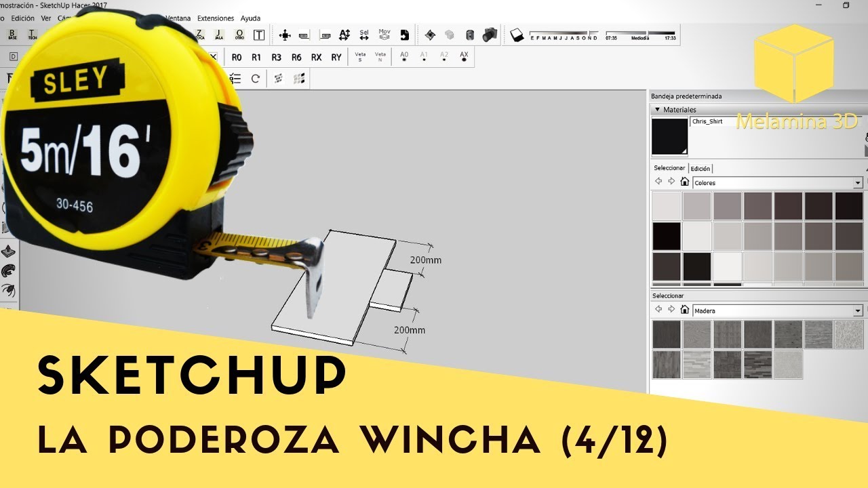
Task: Click the upper 200mm dimension label
Action: [426, 260]
